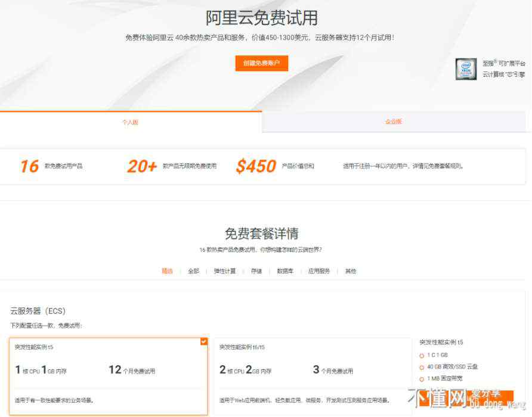Click the 云计算核"芯"引擎 text
Viewport: 532px width, 417px height.
coord(504,74)
